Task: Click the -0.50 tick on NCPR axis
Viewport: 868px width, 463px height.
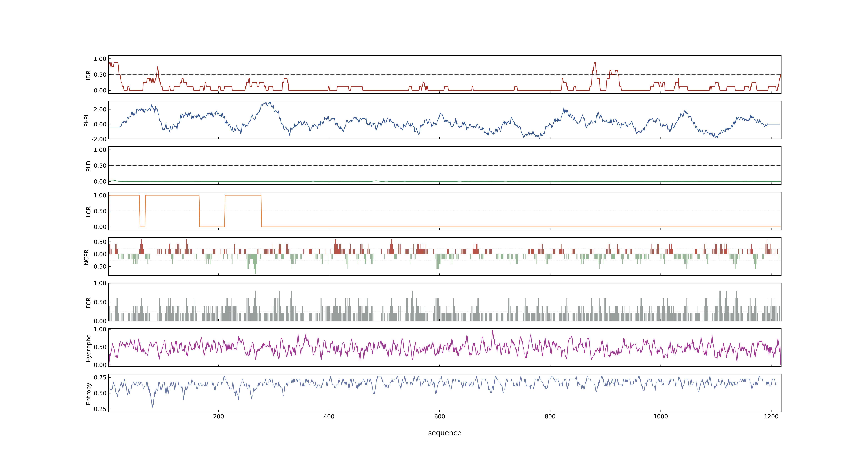Action: (99, 267)
